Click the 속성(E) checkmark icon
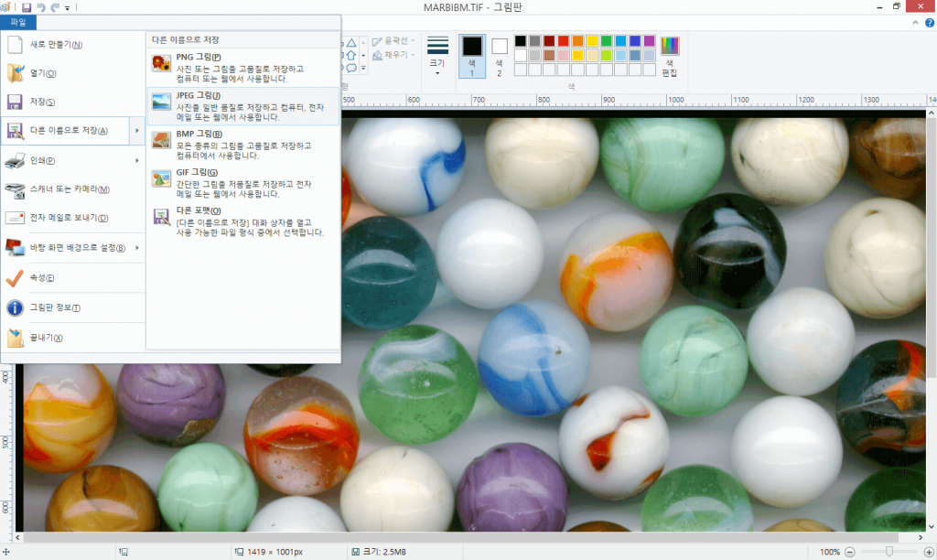 15,278
